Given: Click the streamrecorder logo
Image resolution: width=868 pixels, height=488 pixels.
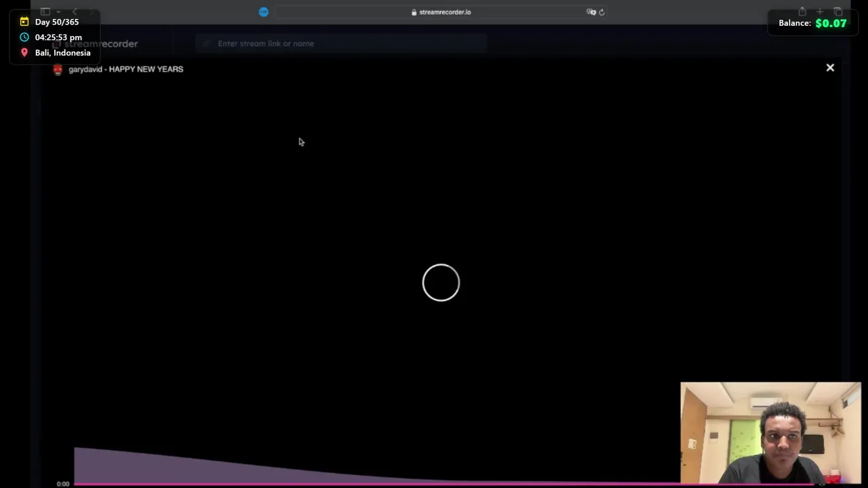Looking at the screenshot, I should coord(95,43).
